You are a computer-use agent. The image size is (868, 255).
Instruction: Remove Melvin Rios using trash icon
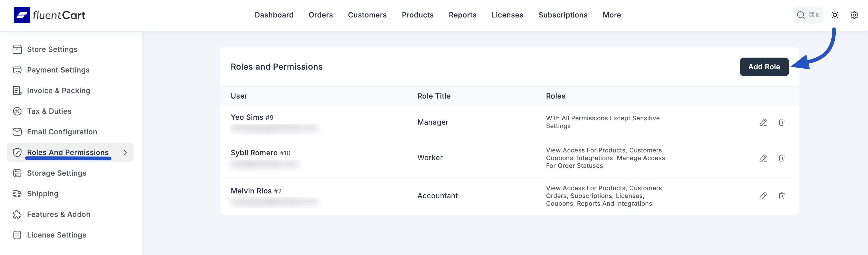(x=781, y=196)
